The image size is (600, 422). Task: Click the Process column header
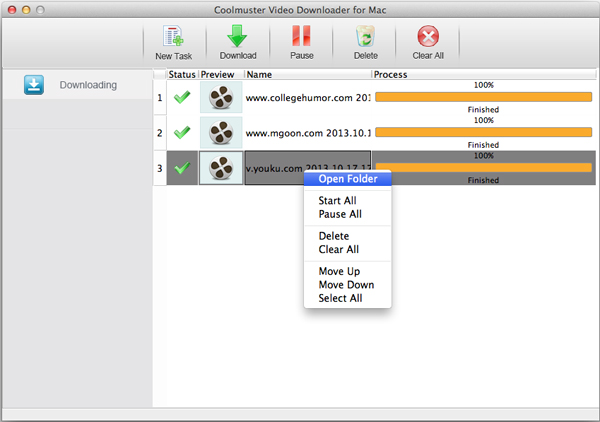point(484,74)
